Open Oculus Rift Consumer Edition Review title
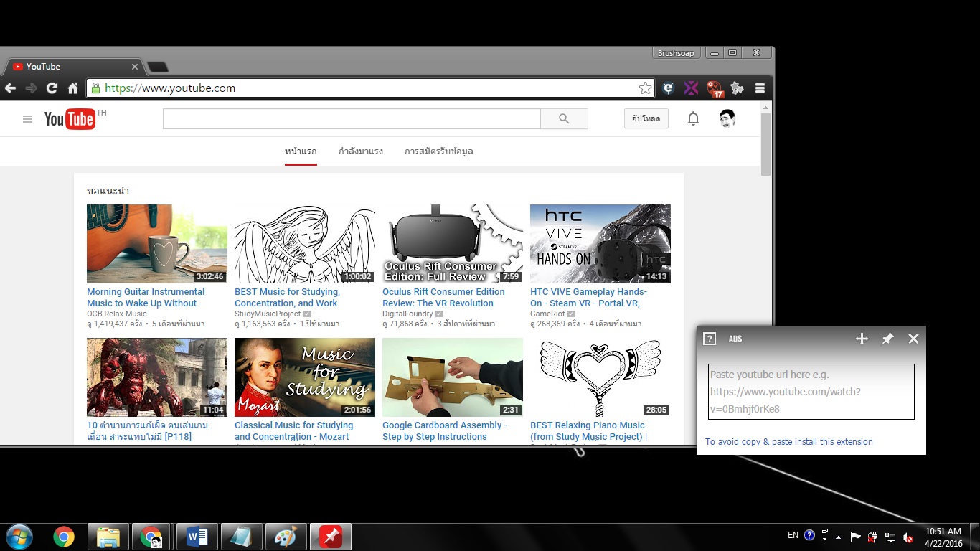The width and height of the screenshot is (980, 551). click(x=443, y=298)
